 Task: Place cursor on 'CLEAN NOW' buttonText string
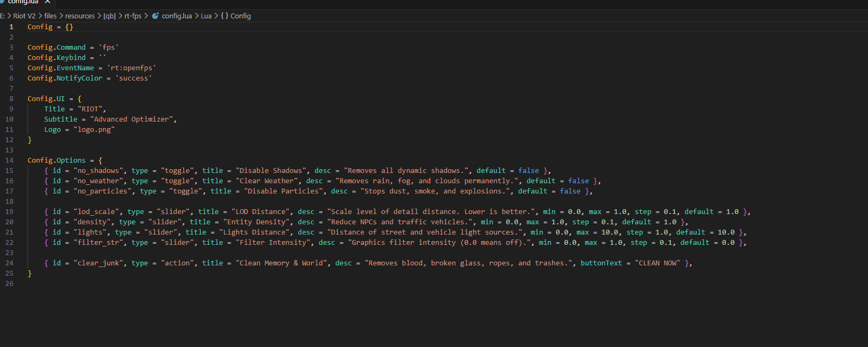point(657,263)
